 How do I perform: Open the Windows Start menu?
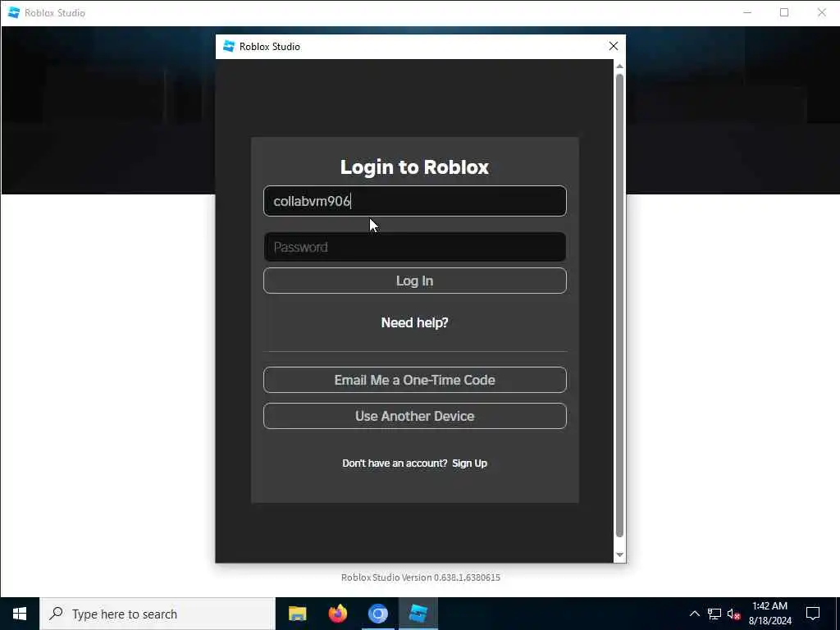point(20,614)
